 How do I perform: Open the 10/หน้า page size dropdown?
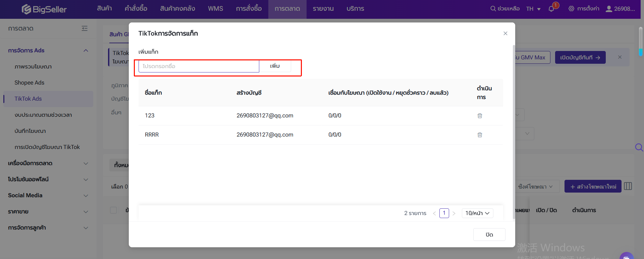477,213
